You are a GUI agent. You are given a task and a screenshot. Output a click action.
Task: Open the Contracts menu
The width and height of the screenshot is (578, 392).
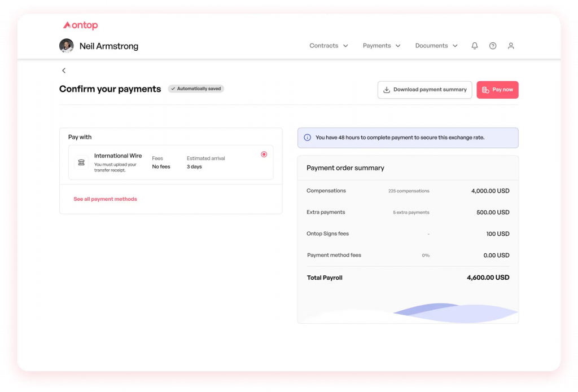coord(329,46)
